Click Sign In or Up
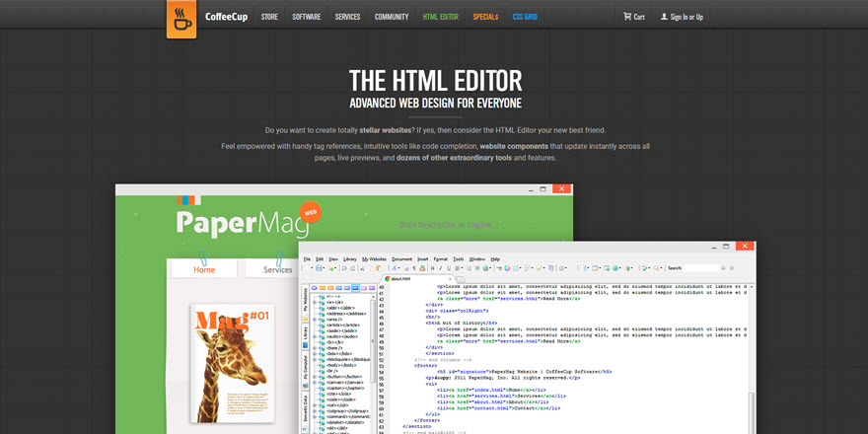Viewport: 868px width, 434px height. coord(682,17)
